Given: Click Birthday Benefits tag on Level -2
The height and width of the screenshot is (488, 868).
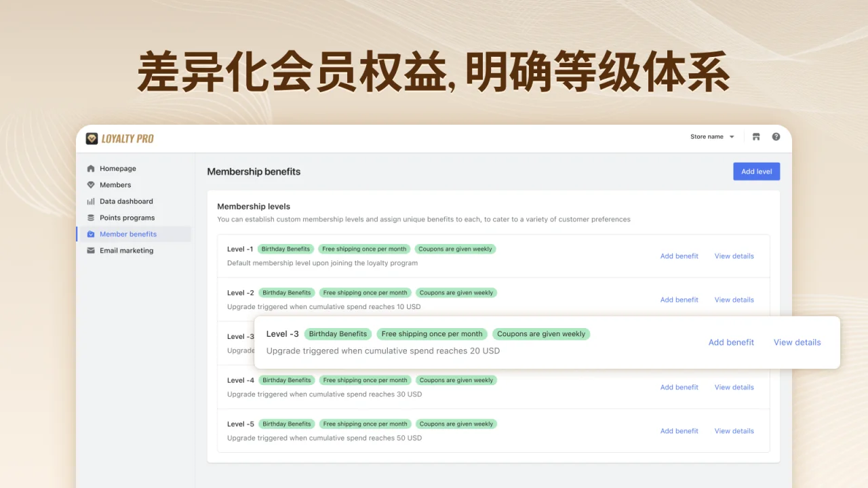Looking at the screenshot, I should (287, 293).
